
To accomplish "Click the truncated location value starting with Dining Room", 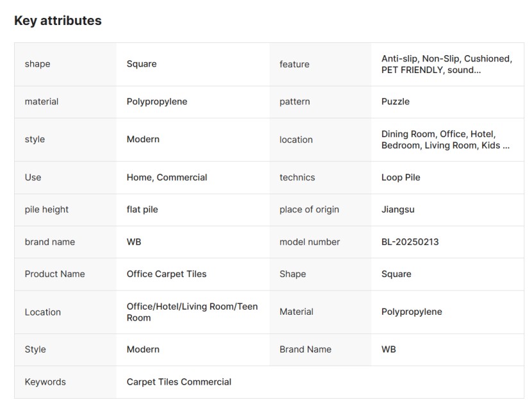I will (x=445, y=140).
